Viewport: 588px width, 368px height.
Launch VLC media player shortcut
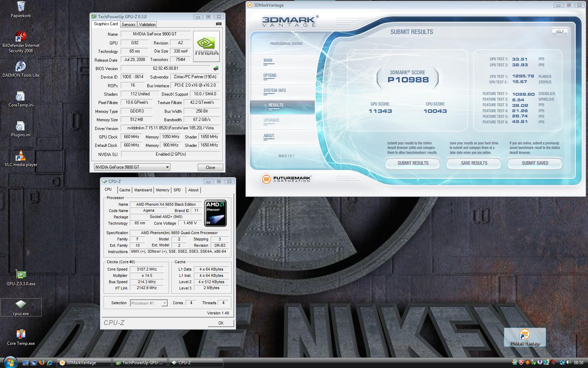[21, 159]
